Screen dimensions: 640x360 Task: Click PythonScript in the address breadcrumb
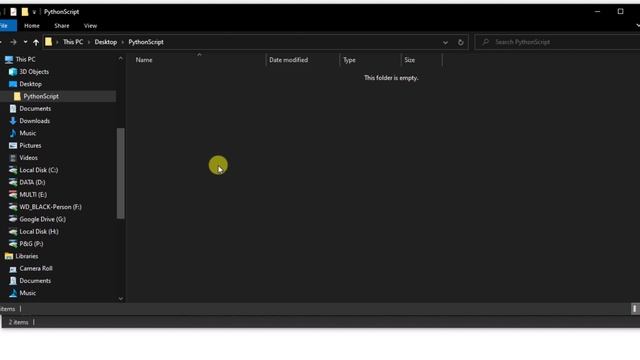(146, 42)
